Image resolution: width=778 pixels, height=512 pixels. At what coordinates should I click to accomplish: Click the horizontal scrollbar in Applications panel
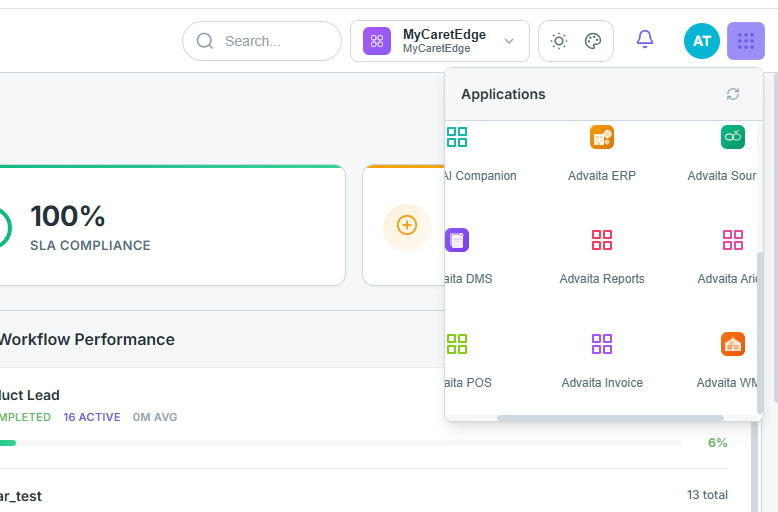pos(610,418)
